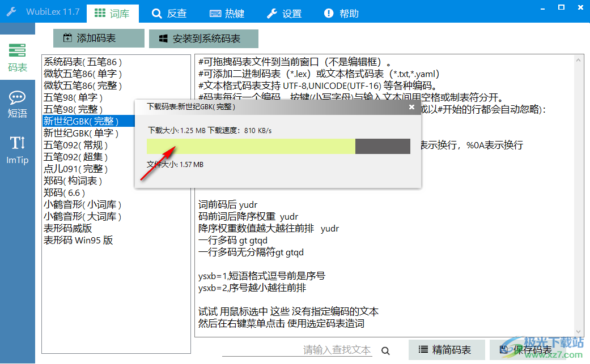Close the 下载码表 dialog
Viewport: 590px width, 364px height.
coord(411,107)
